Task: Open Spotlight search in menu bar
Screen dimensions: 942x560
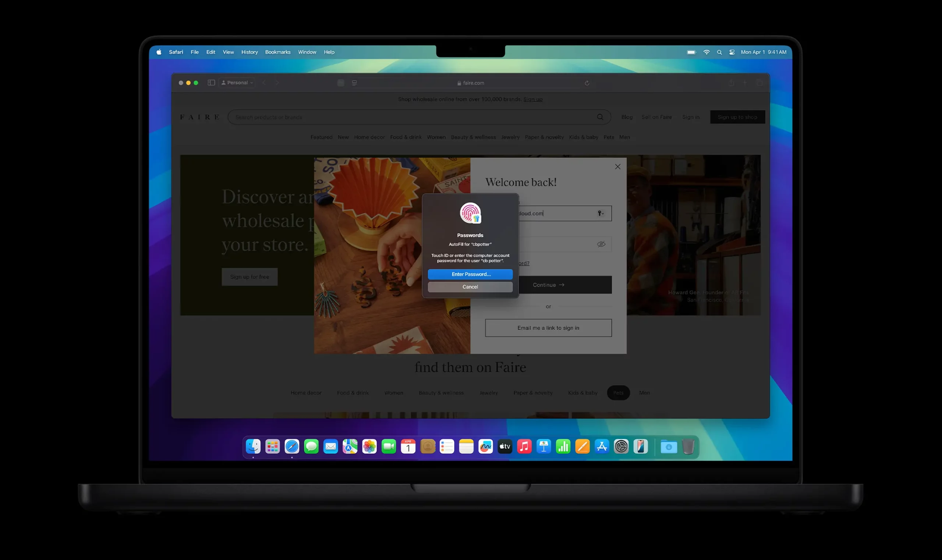Action: [719, 52]
